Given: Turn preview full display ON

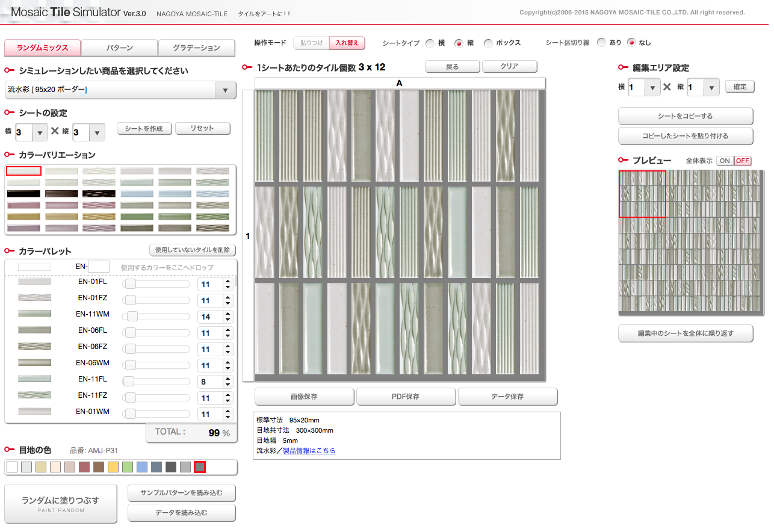Looking at the screenshot, I should [x=725, y=161].
